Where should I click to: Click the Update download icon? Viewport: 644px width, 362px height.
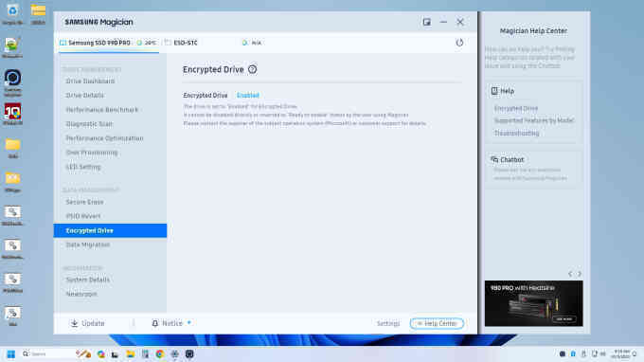pyautogui.click(x=74, y=323)
